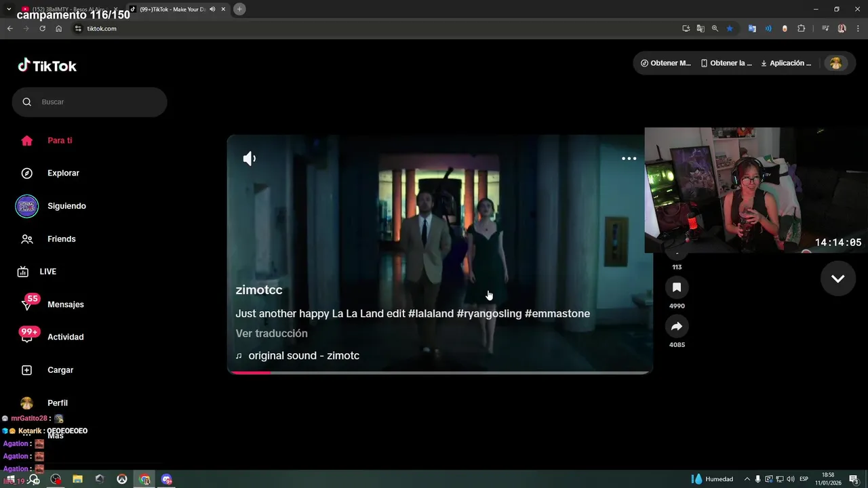
Task: Click Ver traducción under caption
Action: [271, 333]
